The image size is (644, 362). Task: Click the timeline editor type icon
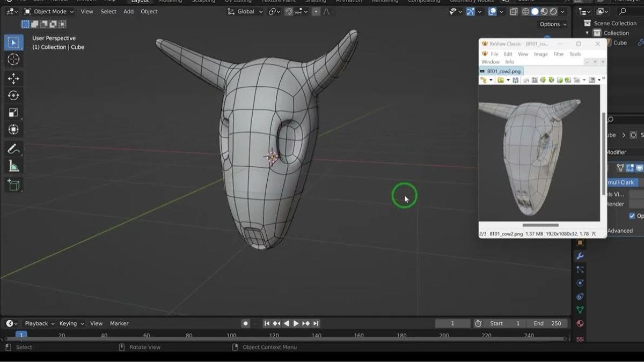coord(11,323)
